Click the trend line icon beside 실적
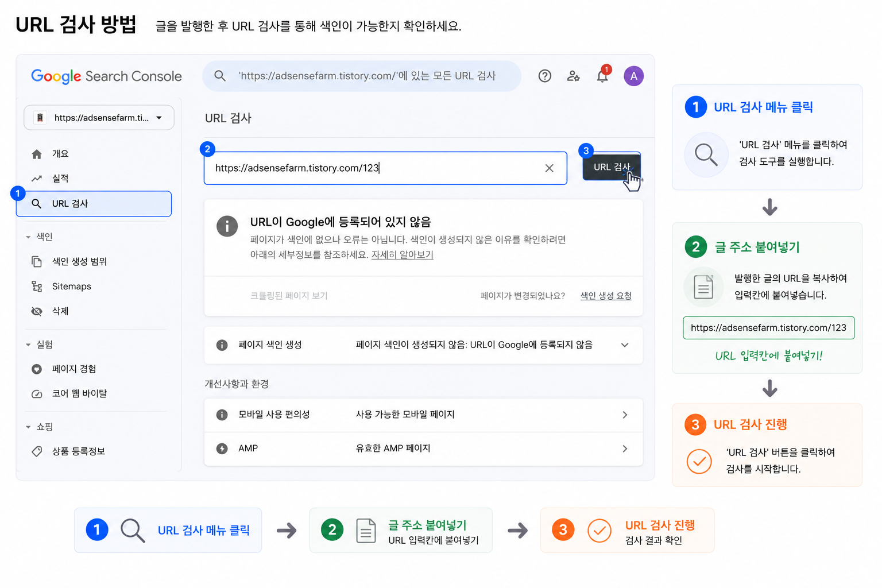The width and height of the screenshot is (882, 588). 37,179
